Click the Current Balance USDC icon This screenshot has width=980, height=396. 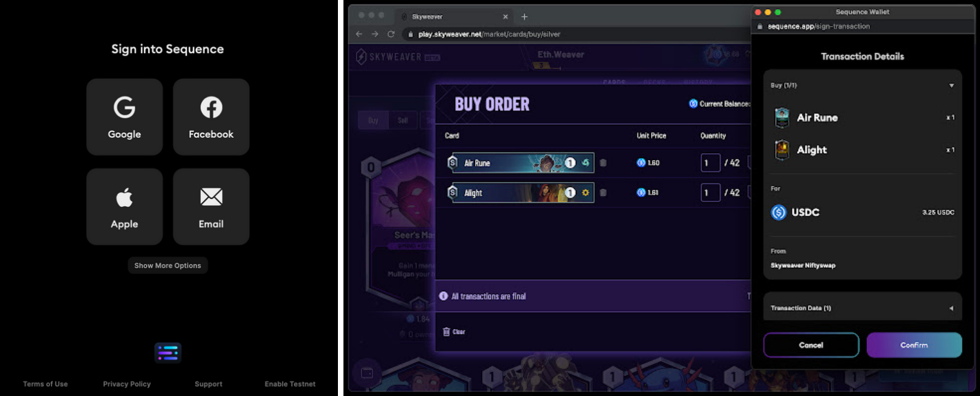click(x=693, y=103)
